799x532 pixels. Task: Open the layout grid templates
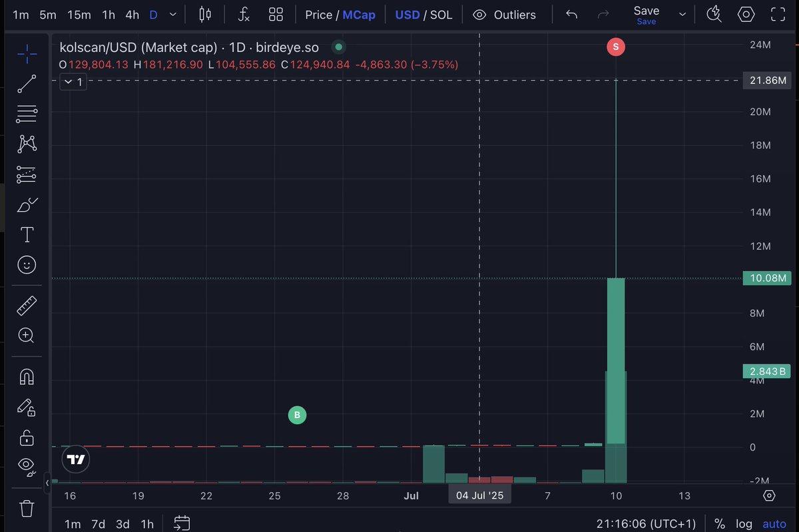[x=276, y=14]
